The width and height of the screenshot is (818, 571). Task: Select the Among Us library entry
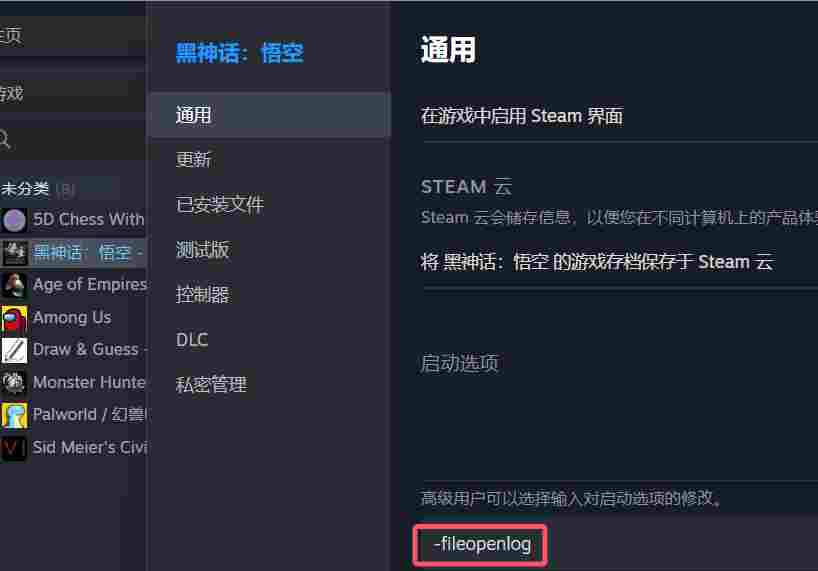73,318
